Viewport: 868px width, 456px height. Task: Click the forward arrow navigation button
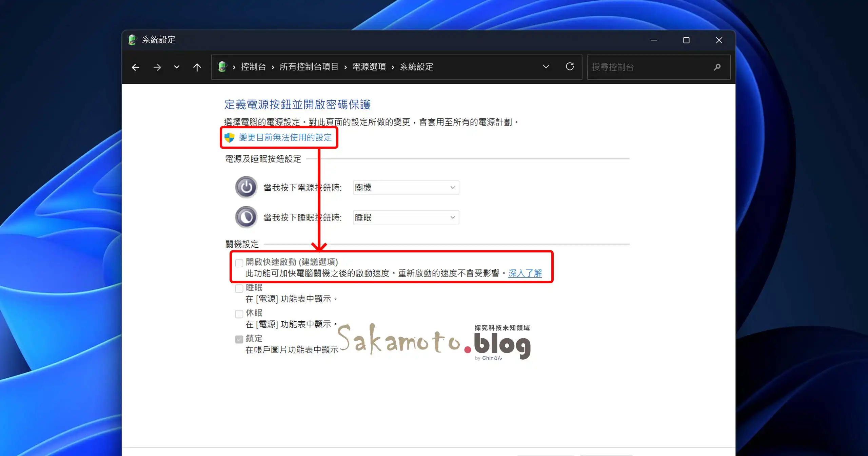click(x=157, y=67)
